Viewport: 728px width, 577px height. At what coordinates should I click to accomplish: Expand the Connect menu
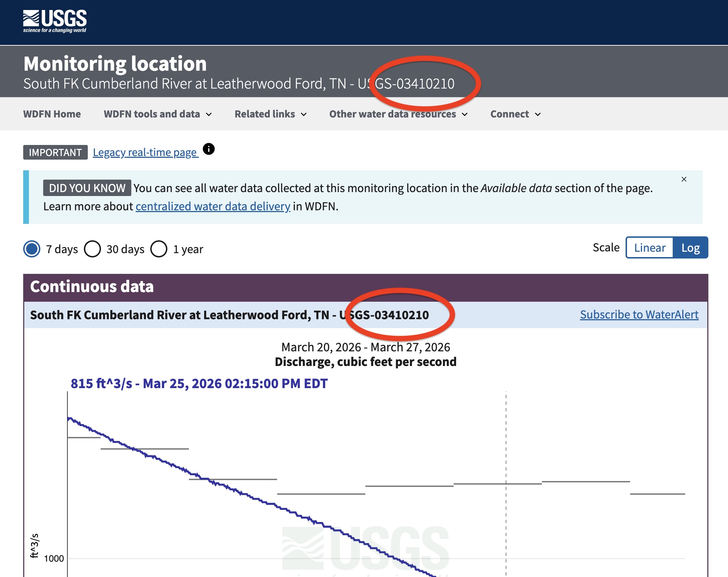tap(515, 114)
